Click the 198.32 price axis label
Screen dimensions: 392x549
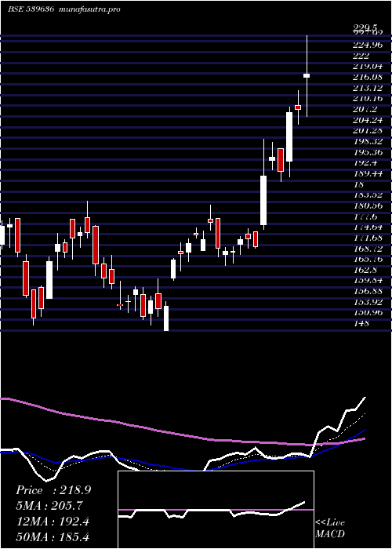(x=368, y=141)
